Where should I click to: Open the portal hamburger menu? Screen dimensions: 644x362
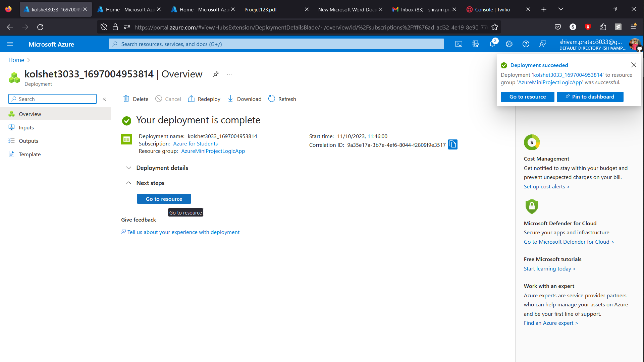(10, 44)
